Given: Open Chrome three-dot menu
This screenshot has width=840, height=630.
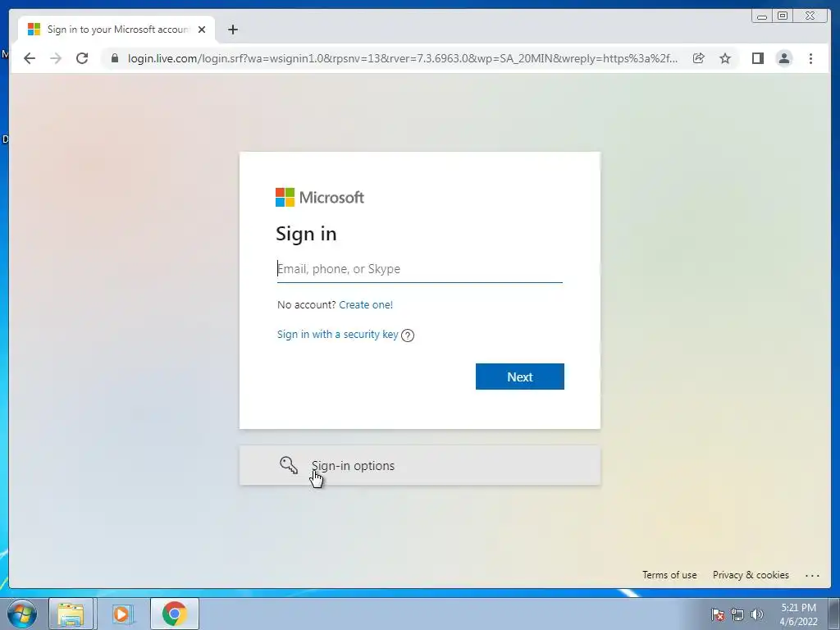Looking at the screenshot, I should tap(810, 58).
